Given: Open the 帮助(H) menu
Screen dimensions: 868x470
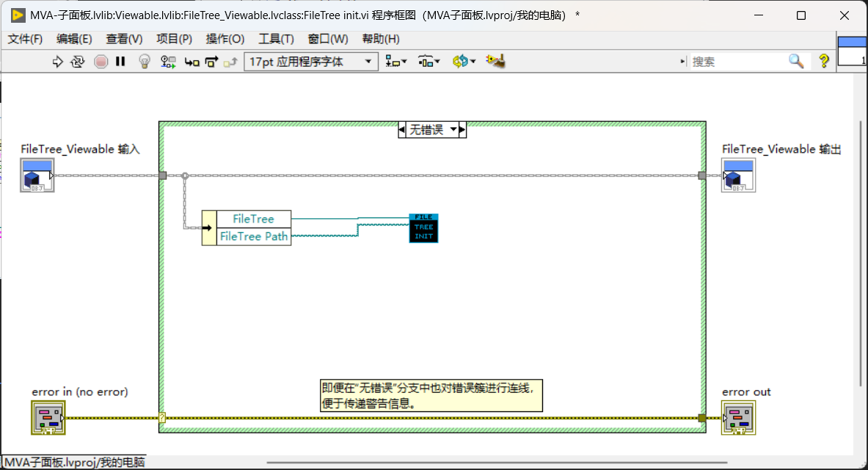Looking at the screenshot, I should [380, 39].
